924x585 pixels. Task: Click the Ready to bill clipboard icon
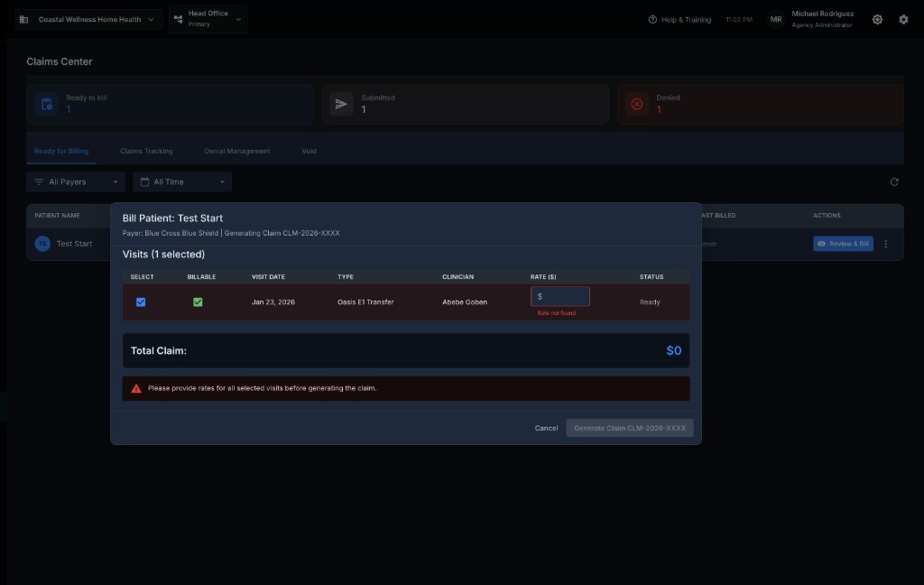pos(47,104)
